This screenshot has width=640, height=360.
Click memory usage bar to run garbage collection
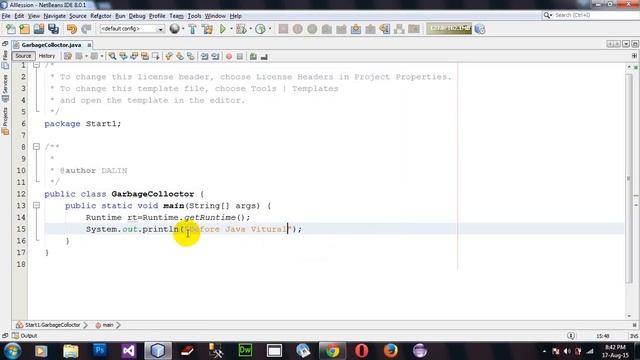click(x=449, y=29)
